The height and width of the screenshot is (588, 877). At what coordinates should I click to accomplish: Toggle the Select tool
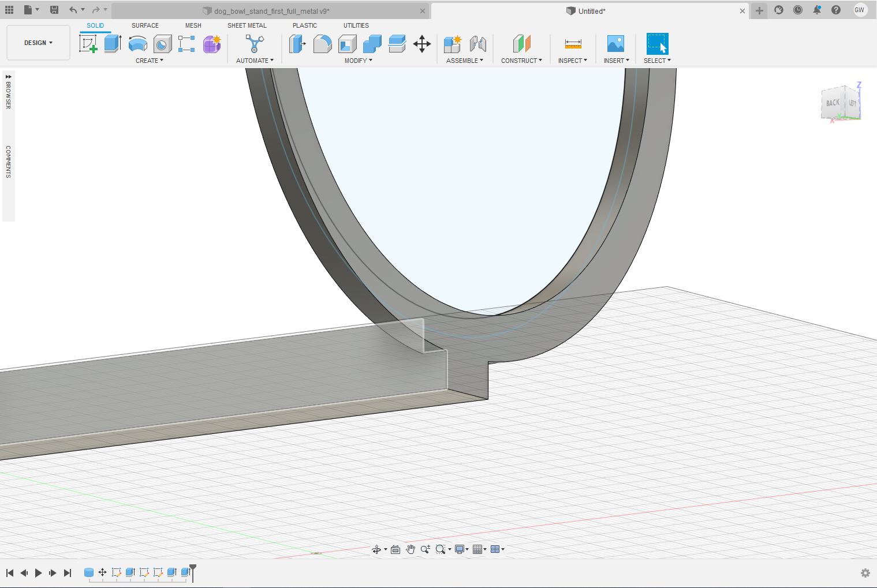657,44
